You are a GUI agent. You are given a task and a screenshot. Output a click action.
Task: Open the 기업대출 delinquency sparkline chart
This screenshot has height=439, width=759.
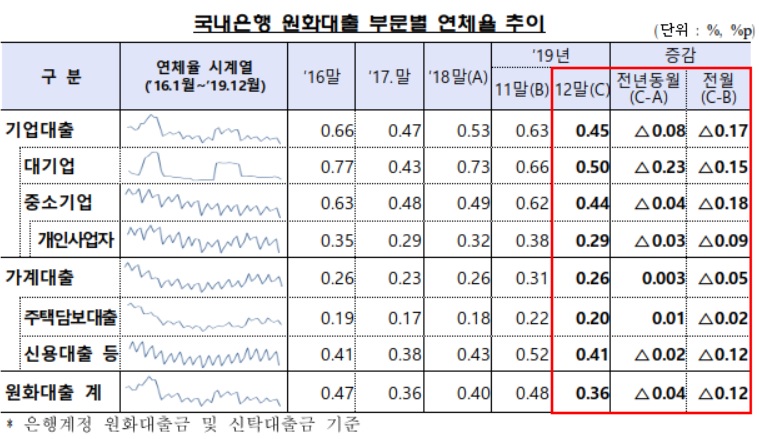point(204,129)
